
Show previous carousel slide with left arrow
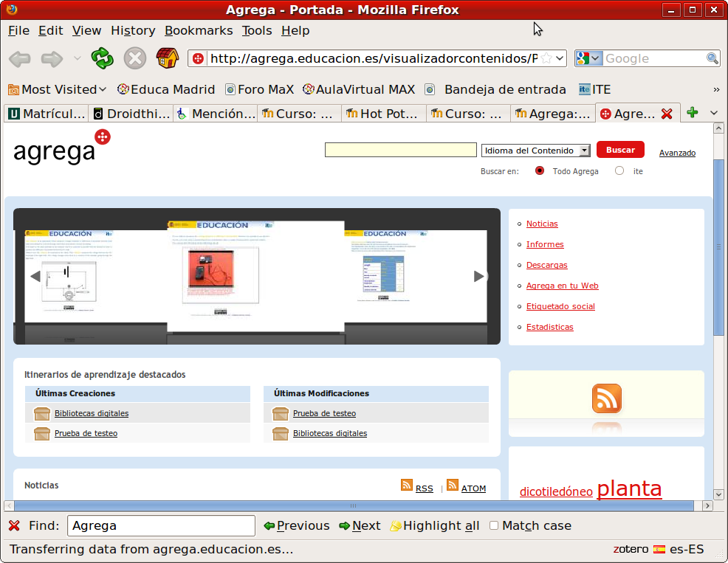coord(35,276)
